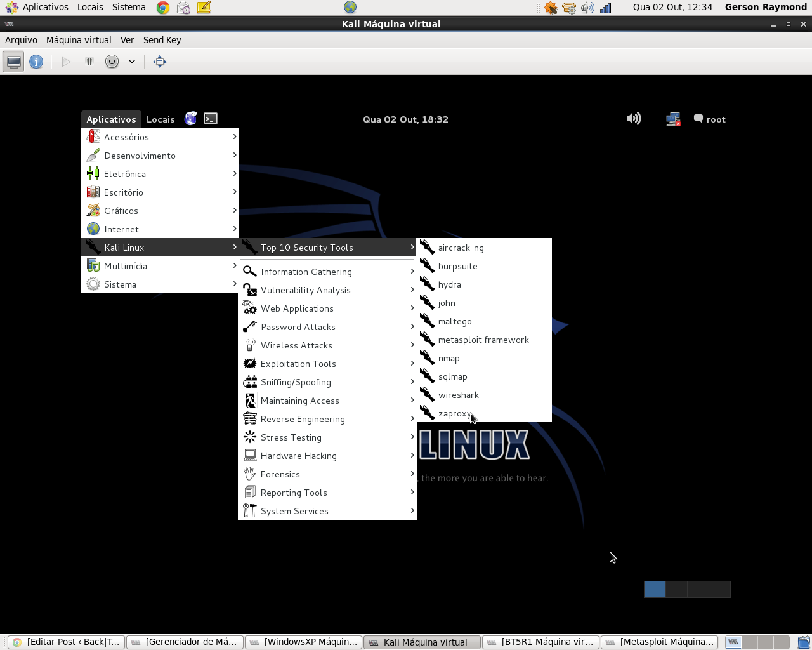
Task: Open the Escritório category
Action: (160, 192)
